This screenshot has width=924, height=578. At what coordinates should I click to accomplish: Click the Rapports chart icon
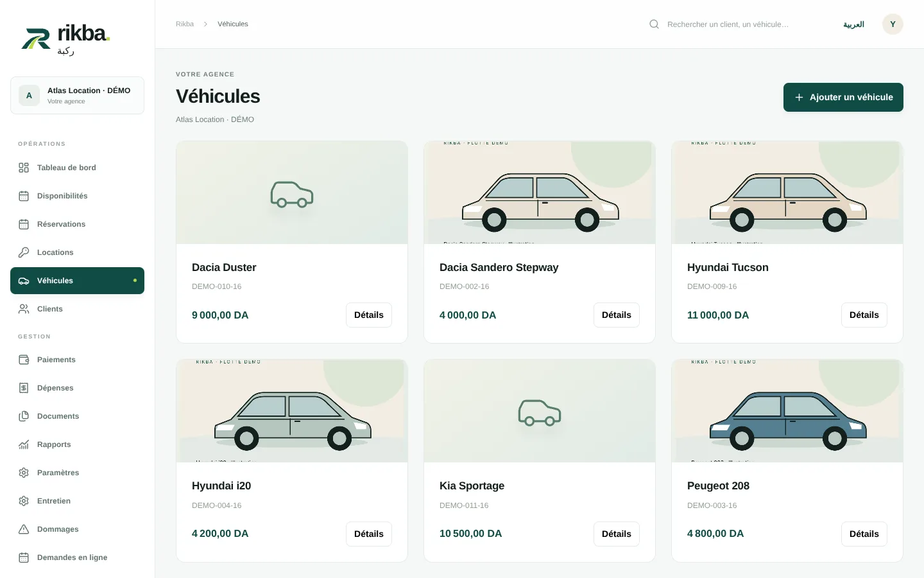coord(24,444)
